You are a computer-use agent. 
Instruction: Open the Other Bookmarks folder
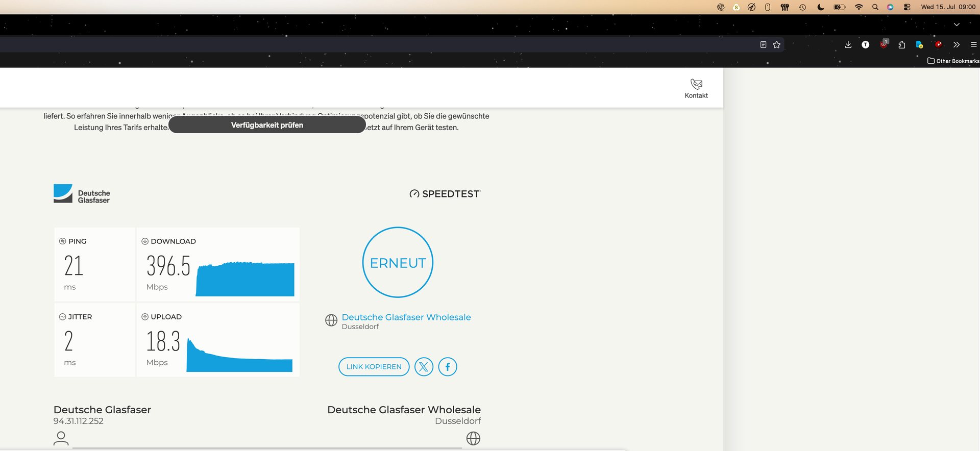[x=953, y=61]
